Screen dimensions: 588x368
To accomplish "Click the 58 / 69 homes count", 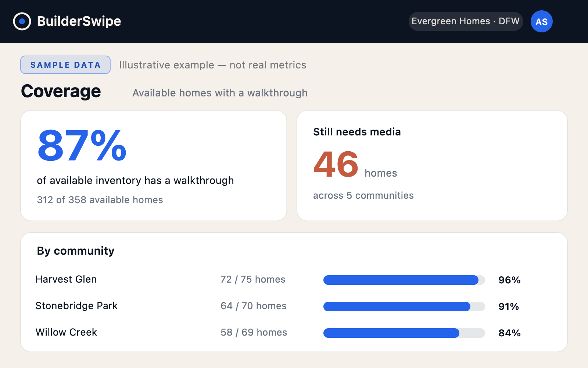I will click(x=254, y=333).
